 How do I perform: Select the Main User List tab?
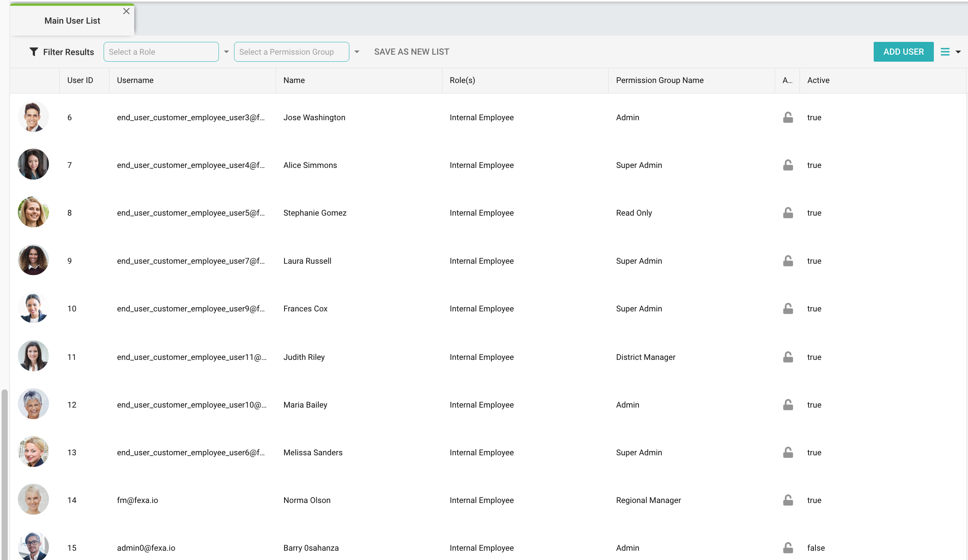coord(72,21)
